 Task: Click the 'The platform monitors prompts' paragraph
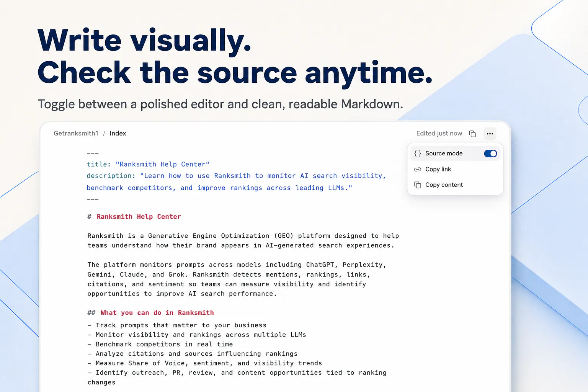coord(237,279)
